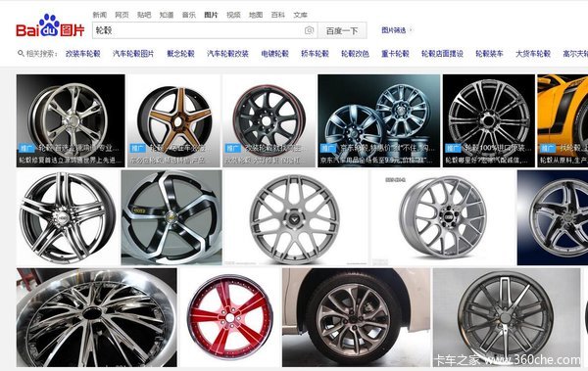Click 推广 badge on bronze wheel ad
Screen dimensions: 588x371
click(137, 149)
